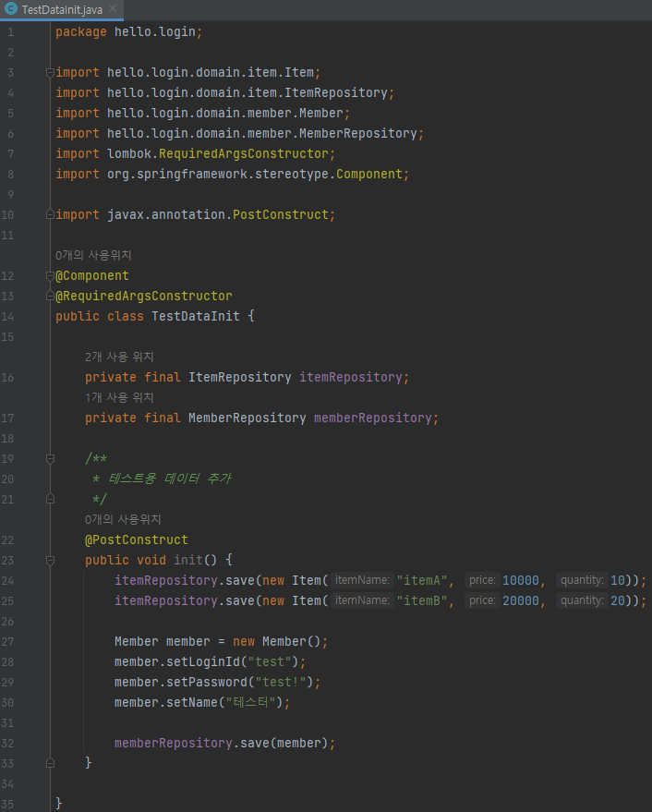Click the 'new Member()' expression
The width and height of the screenshot is (652, 812).
(x=276, y=642)
